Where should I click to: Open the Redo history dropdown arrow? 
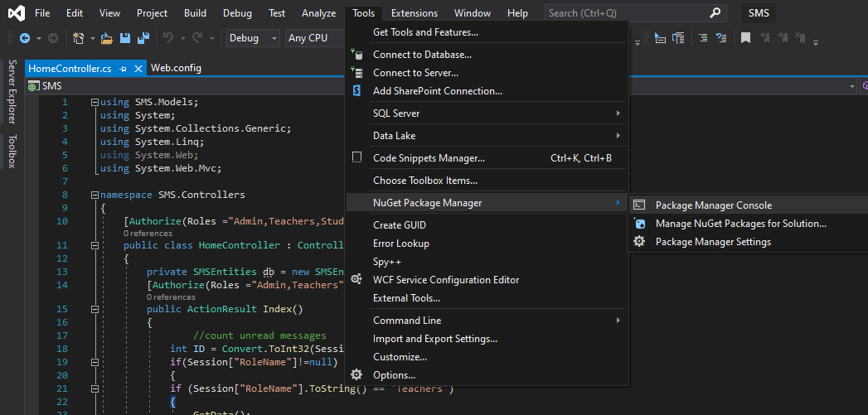212,38
